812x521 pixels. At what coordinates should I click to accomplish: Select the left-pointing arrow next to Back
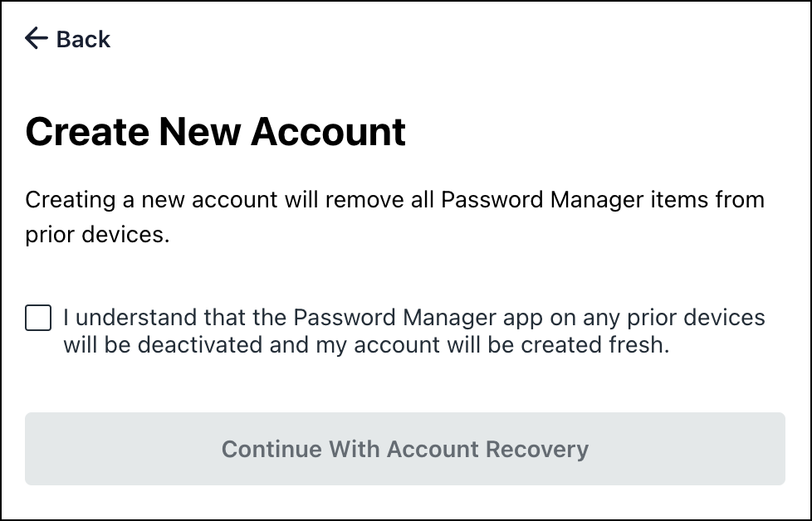pos(36,38)
